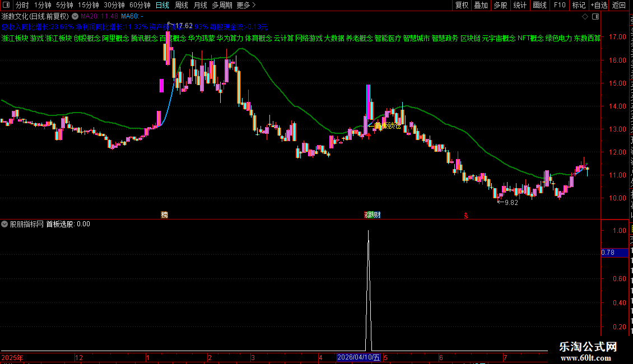Open the 复权 adjustment menu
The image size is (633, 364).
(x=462, y=5)
